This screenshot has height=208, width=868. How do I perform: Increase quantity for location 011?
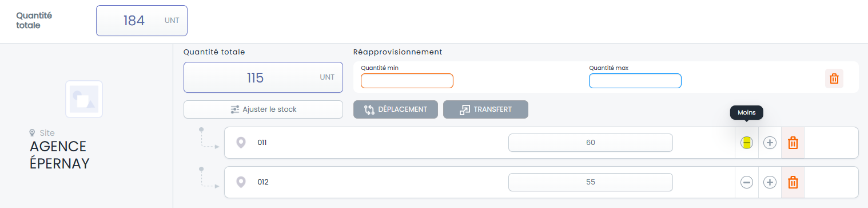coord(770,143)
